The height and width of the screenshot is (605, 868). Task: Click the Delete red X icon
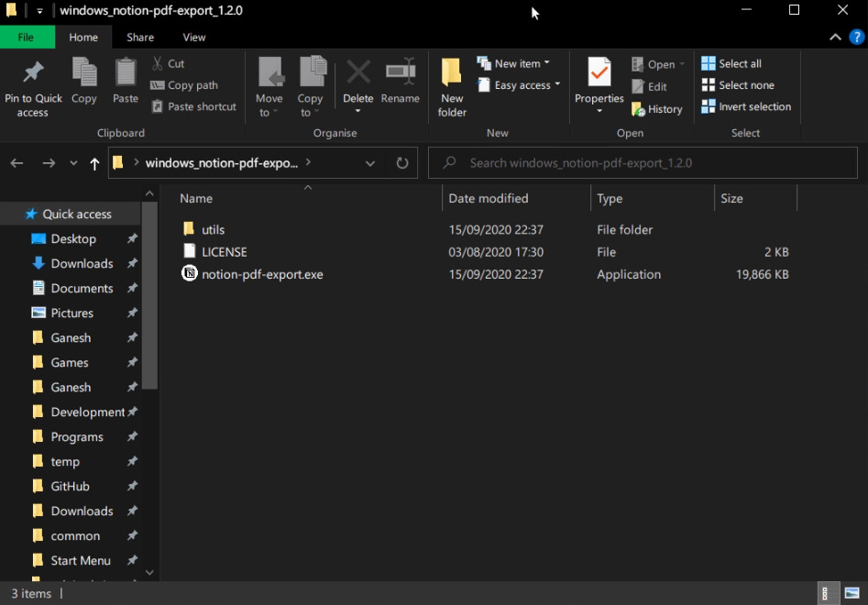pyautogui.click(x=358, y=71)
